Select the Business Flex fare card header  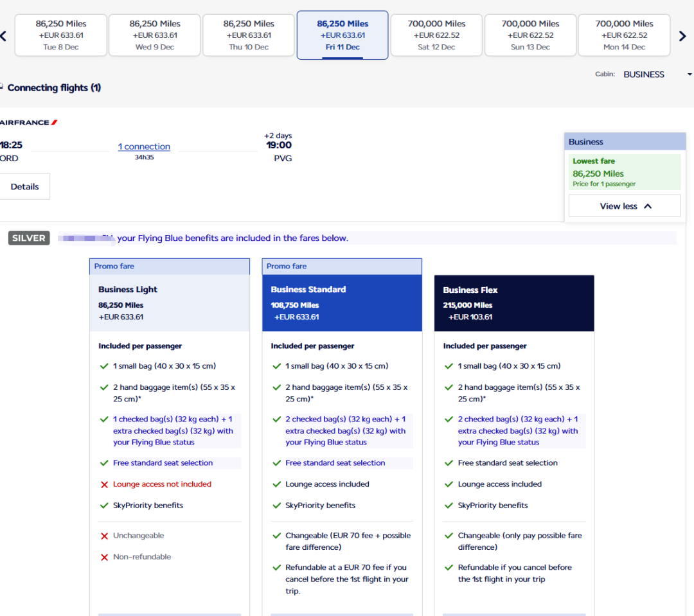(514, 303)
